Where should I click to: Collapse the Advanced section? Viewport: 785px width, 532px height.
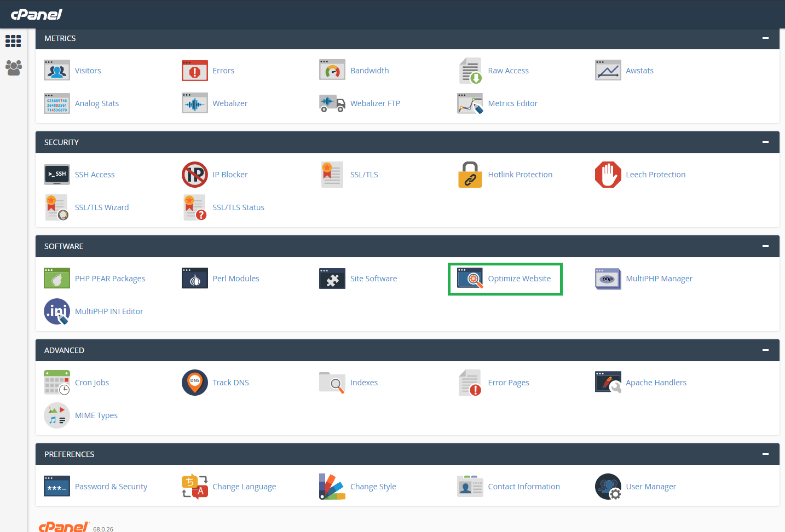coord(765,350)
